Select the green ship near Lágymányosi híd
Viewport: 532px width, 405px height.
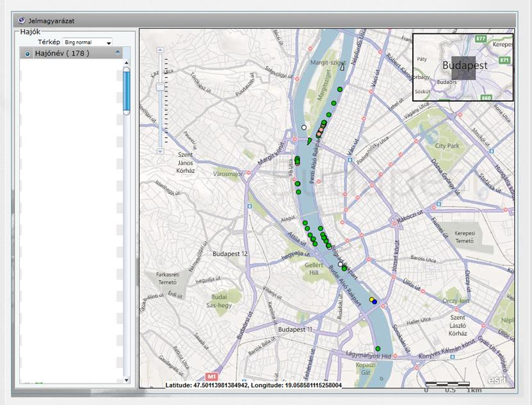point(378,349)
